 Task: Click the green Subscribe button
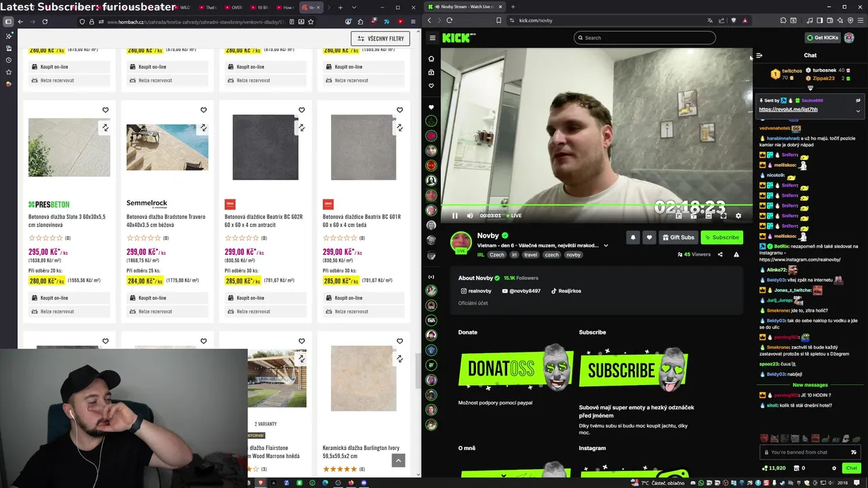[x=722, y=237]
